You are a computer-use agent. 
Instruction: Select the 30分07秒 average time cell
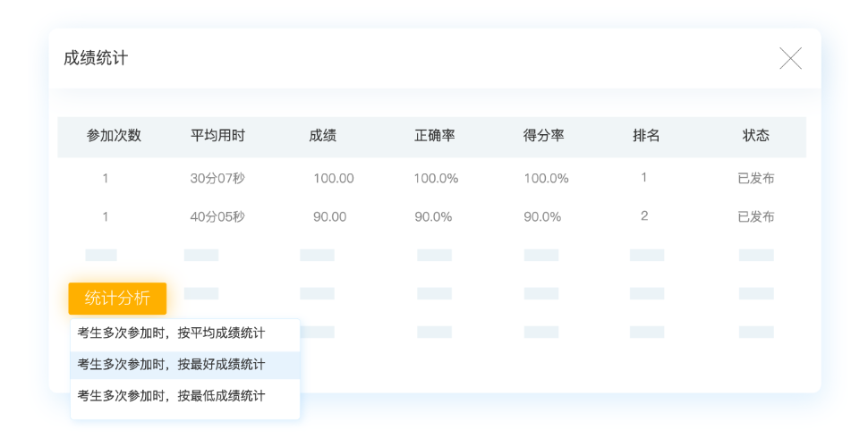click(x=217, y=178)
